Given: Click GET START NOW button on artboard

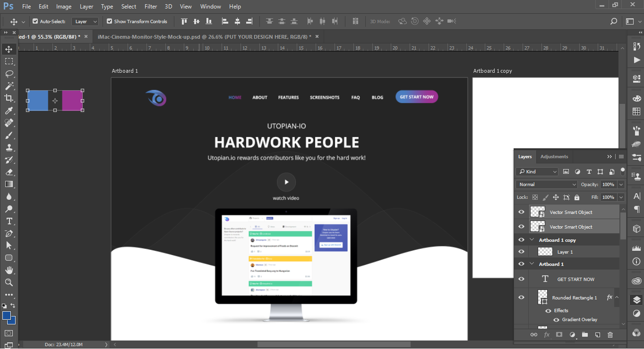Looking at the screenshot, I should click(x=417, y=97).
